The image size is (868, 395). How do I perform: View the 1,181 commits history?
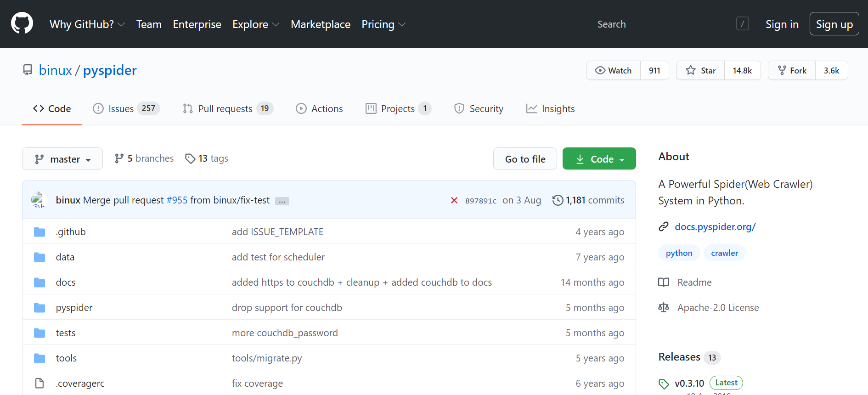tap(588, 200)
